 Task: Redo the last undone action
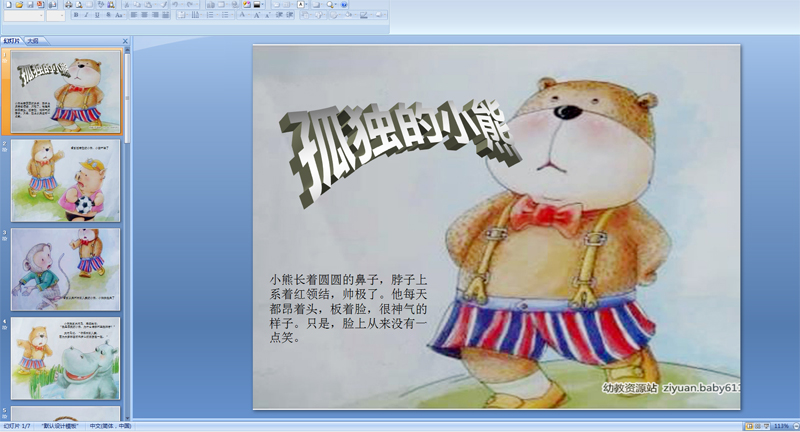pyautogui.click(x=190, y=5)
